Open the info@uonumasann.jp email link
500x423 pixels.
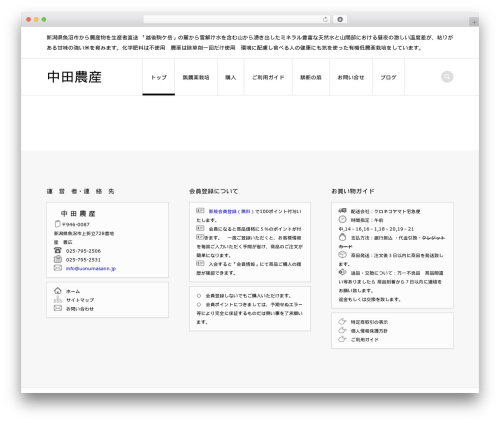click(x=91, y=268)
